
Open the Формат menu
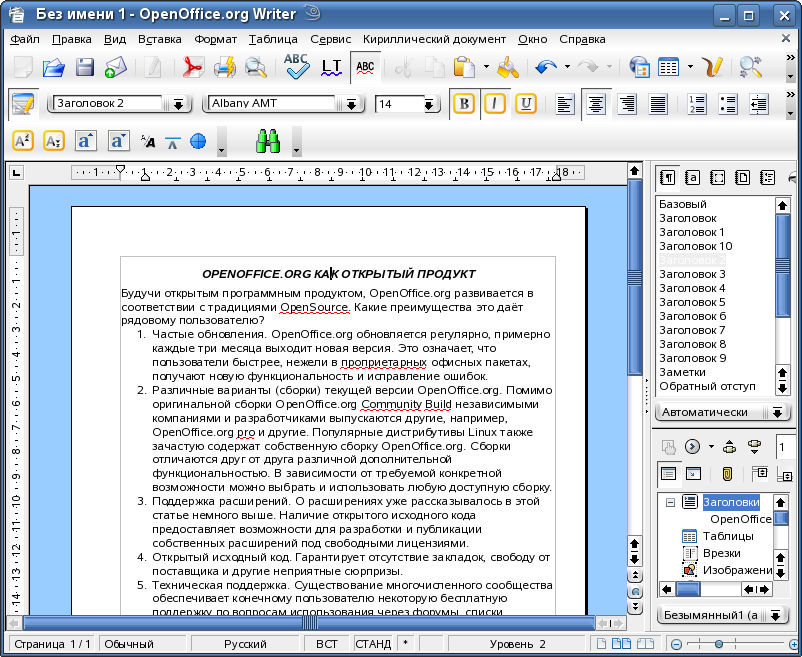[215, 39]
